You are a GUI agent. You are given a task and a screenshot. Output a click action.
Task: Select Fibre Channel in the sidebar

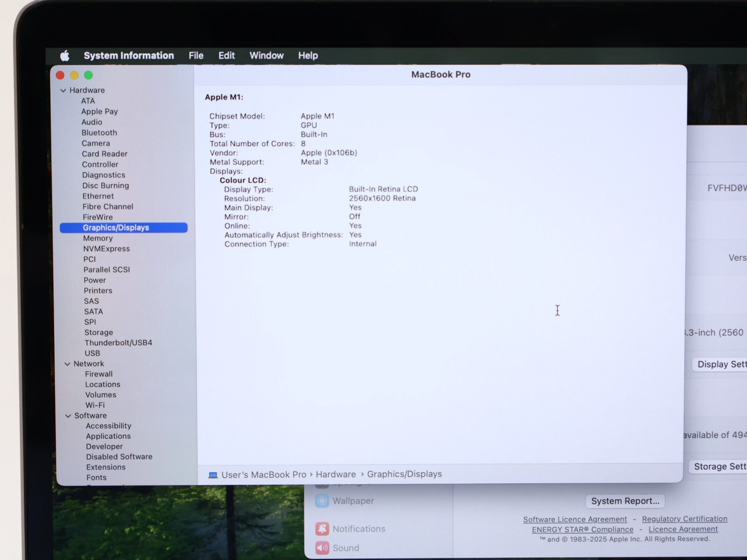[x=108, y=207]
